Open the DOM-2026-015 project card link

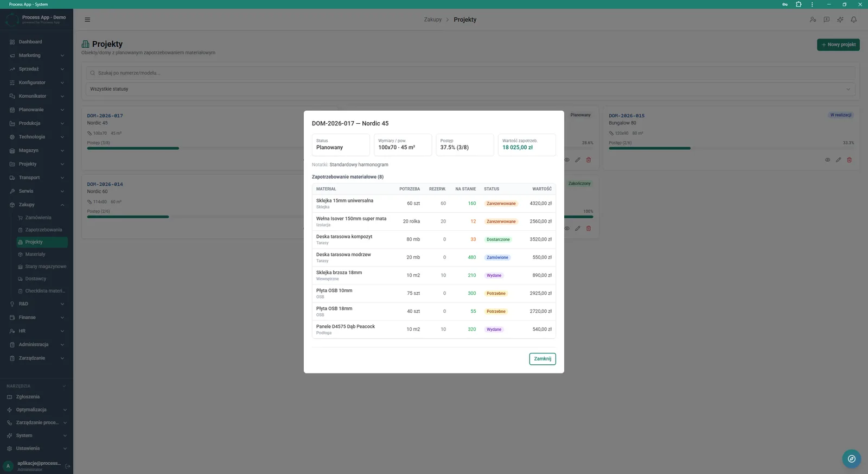coord(627,116)
